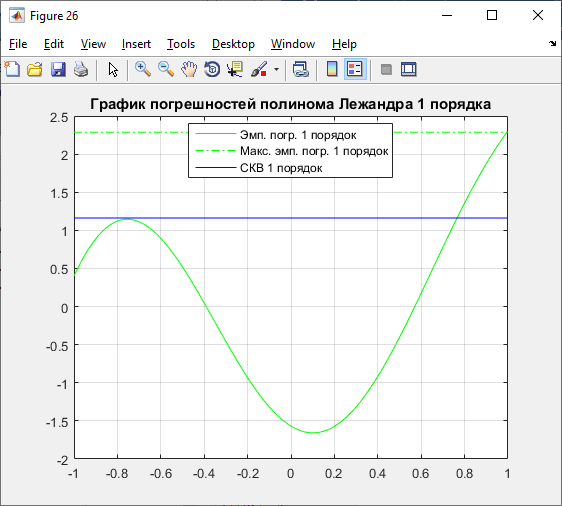Click the New Figure toolbar icon

pos(12,69)
